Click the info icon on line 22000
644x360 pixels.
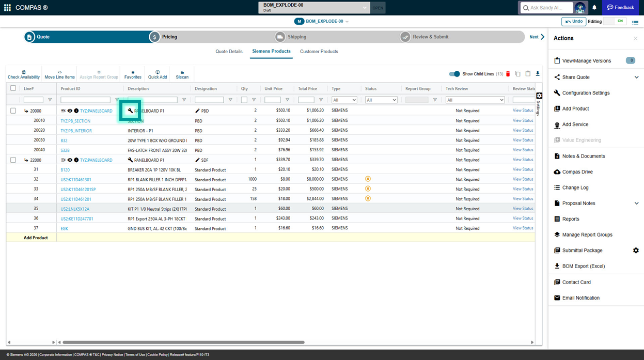(76, 160)
